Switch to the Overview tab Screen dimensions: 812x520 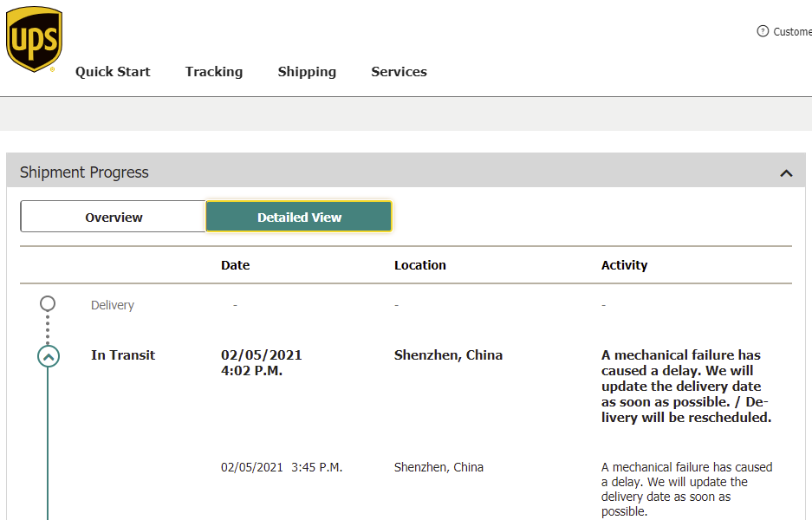pos(114,218)
